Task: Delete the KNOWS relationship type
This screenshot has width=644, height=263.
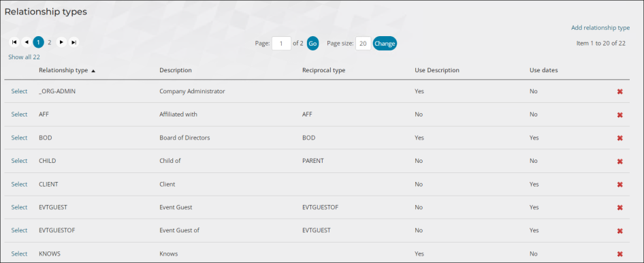Action: 619,254
